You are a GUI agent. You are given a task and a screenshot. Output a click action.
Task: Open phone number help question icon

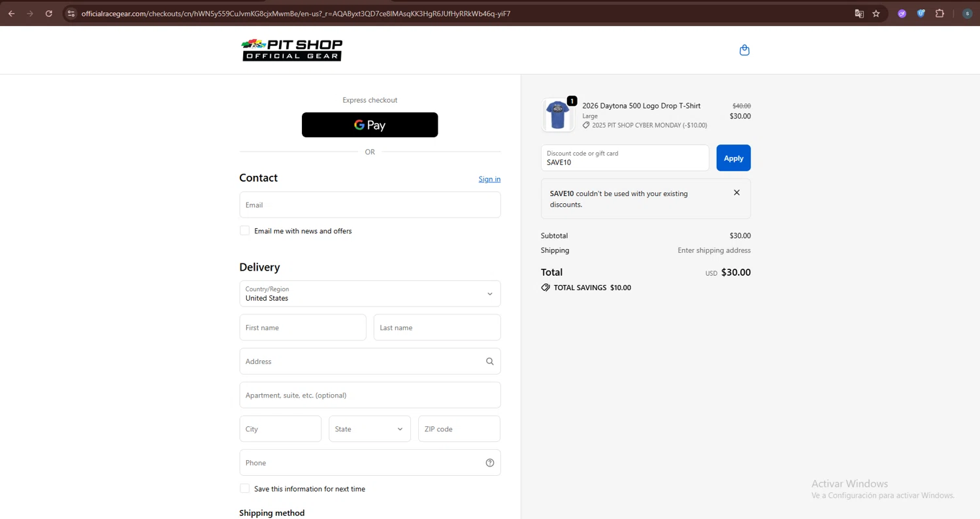point(490,463)
